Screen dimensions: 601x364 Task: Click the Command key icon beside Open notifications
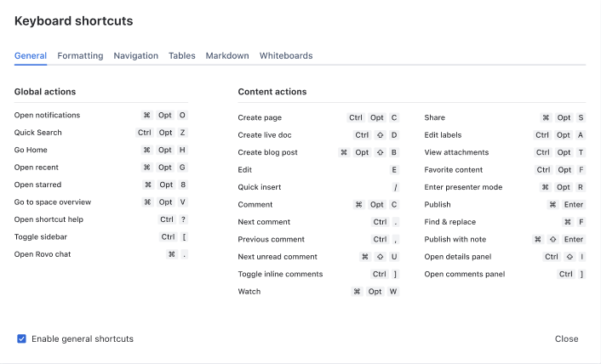[x=147, y=115]
